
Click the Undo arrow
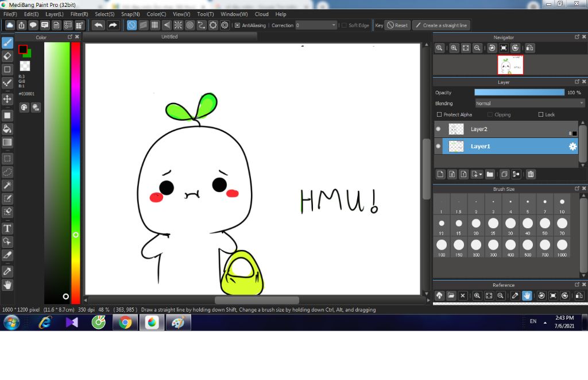(x=99, y=25)
